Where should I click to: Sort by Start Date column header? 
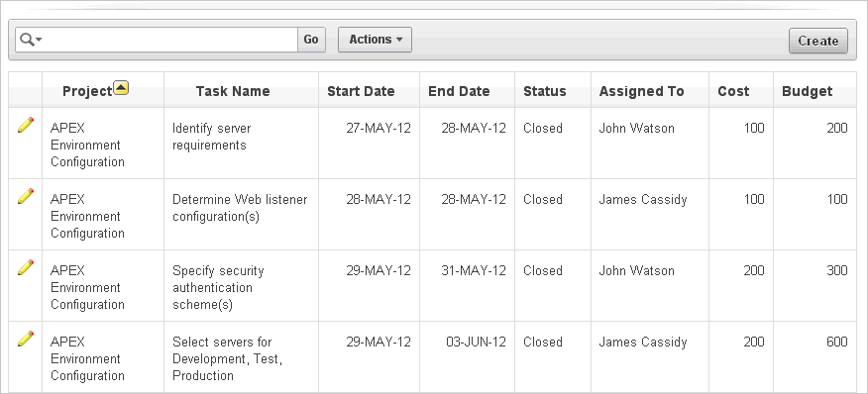click(x=361, y=91)
